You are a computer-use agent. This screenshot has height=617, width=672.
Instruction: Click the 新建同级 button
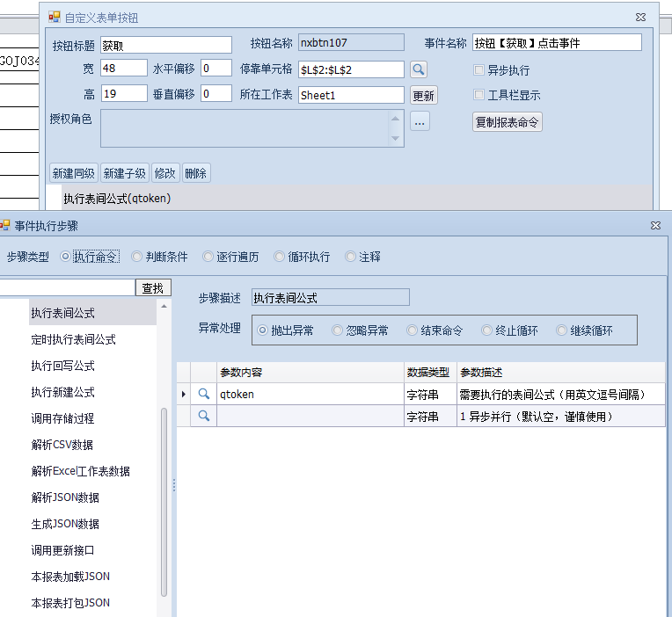point(74,173)
